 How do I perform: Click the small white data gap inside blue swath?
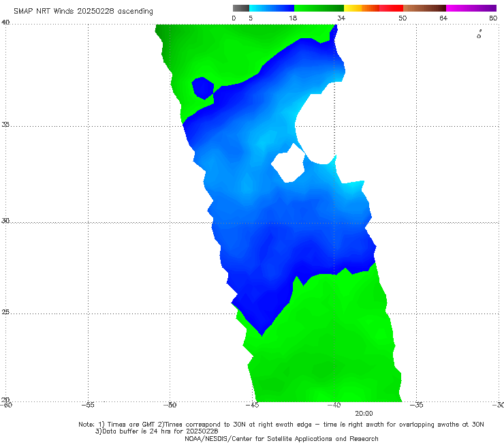[288, 164]
